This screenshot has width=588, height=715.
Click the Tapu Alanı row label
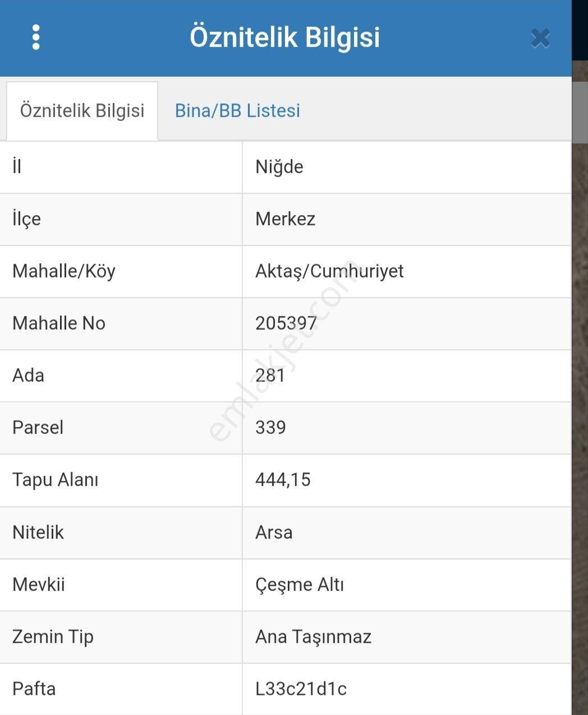tap(56, 479)
